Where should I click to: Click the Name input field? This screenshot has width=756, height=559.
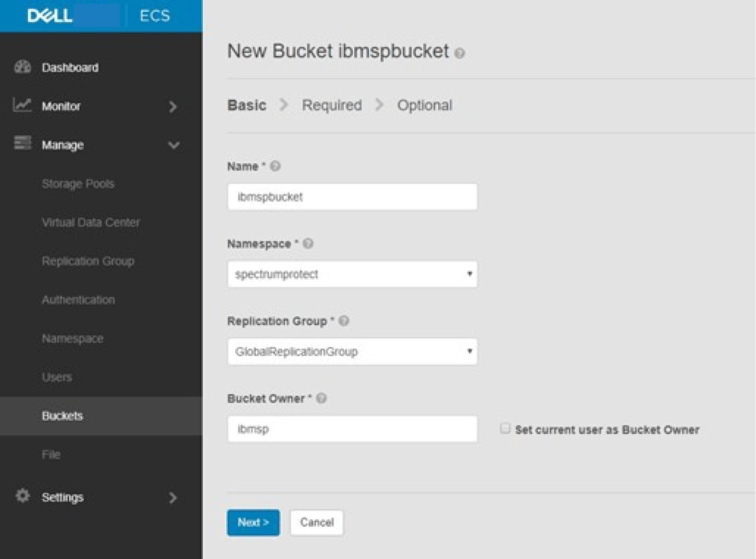352,197
